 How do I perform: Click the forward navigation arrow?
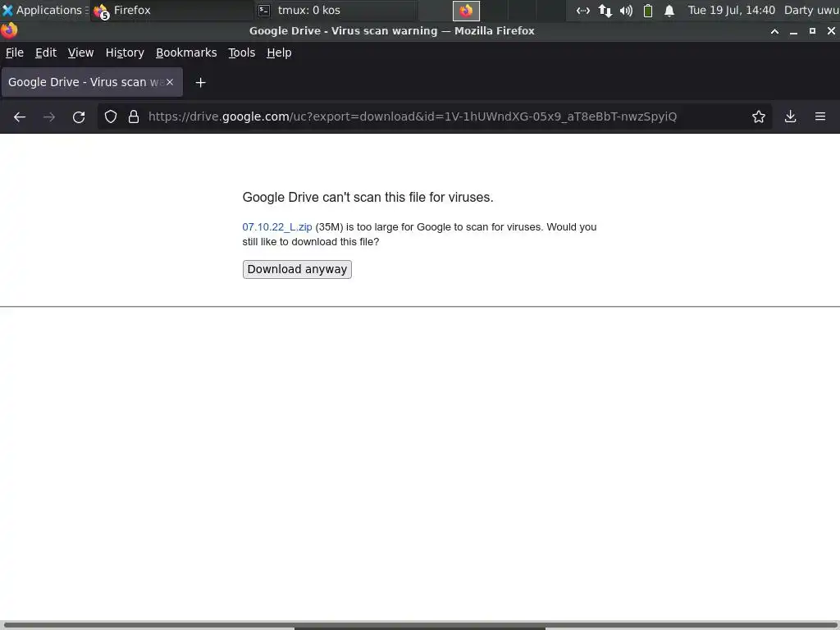tap(49, 116)
